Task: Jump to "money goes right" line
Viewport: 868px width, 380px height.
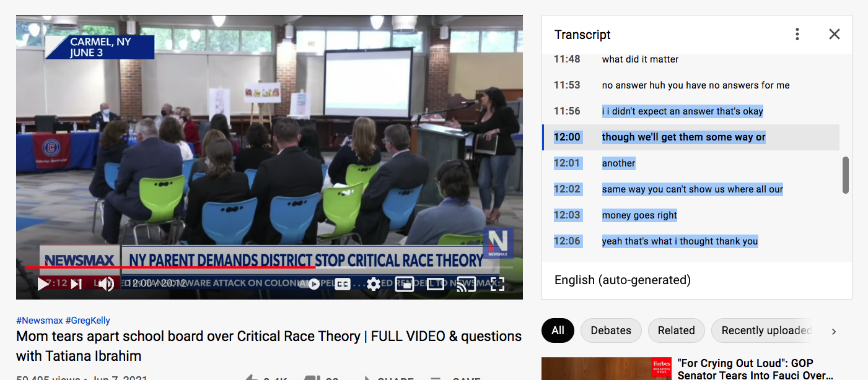Action: [691, 215]
